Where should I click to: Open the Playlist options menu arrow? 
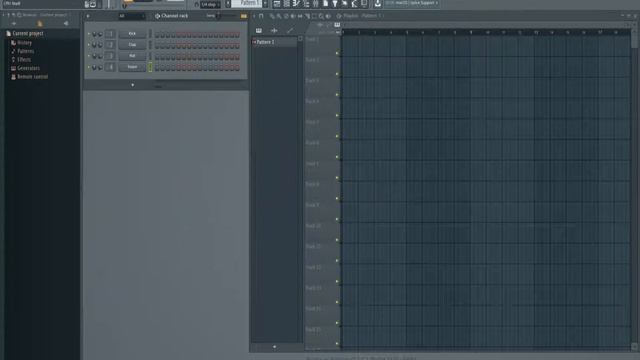[x=254, y=16]
